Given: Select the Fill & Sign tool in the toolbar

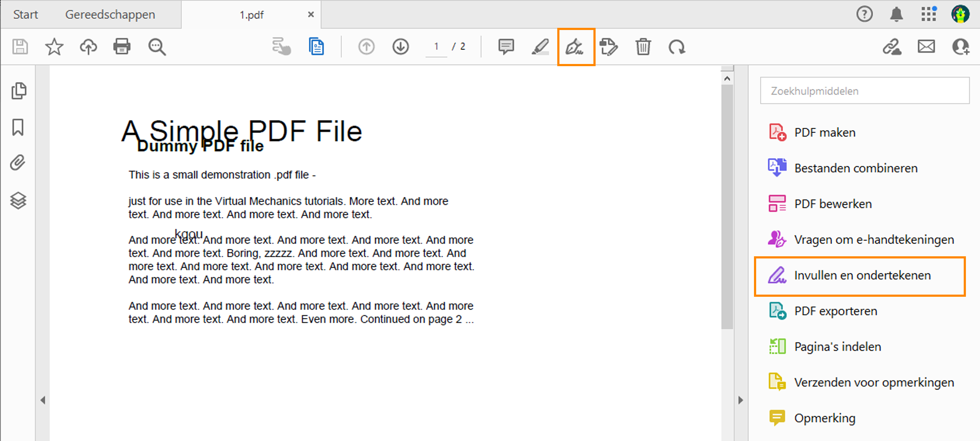Looking at the screenshot, I should 576,47.
